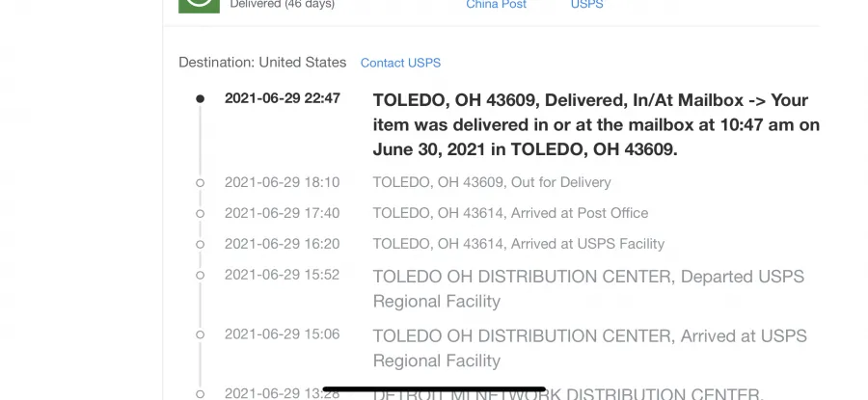
Task: Open the USPS carrier link
Action: tap(586, 5)
